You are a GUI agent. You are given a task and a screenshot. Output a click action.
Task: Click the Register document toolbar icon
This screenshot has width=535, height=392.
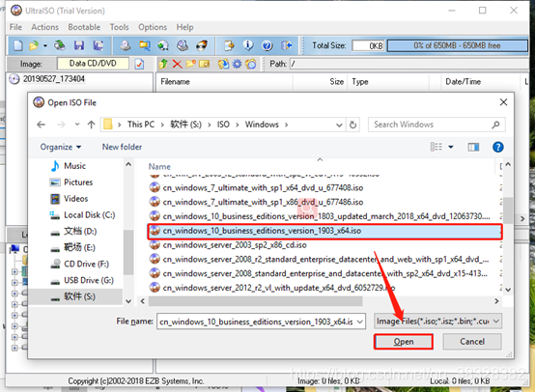pyautogui.click(x=229, y=45)
